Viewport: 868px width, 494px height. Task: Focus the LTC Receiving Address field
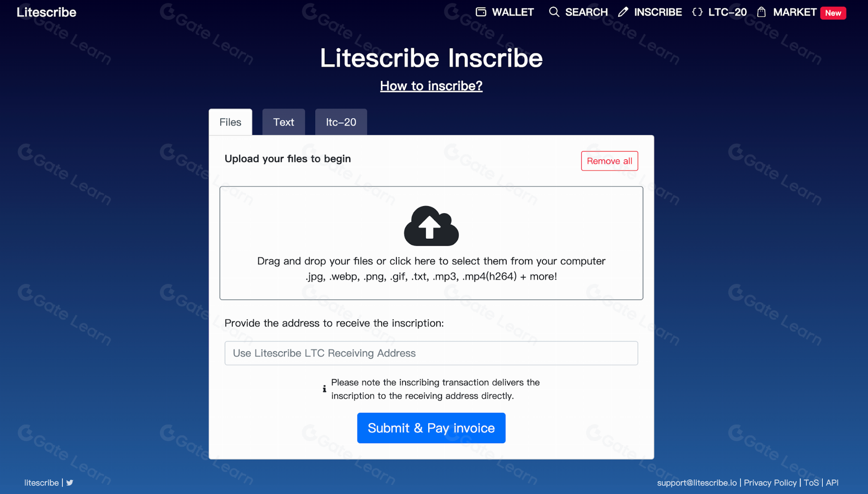431,353
